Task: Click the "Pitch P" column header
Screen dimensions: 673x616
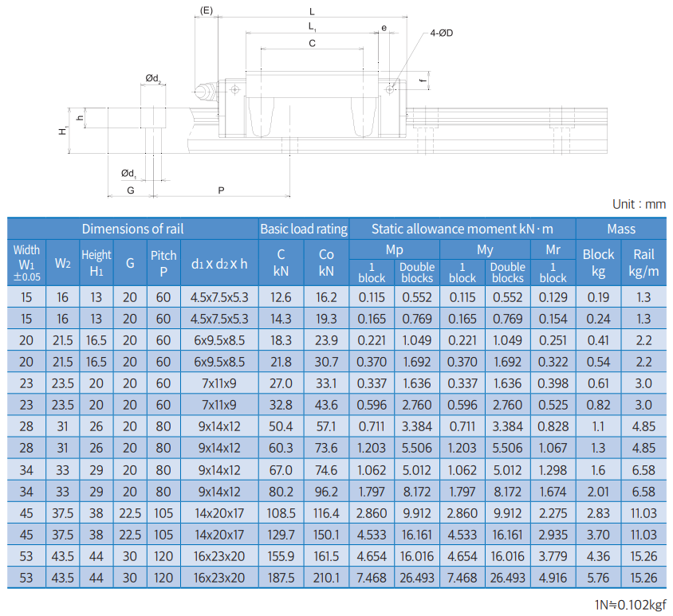Action: click(163, 263)
